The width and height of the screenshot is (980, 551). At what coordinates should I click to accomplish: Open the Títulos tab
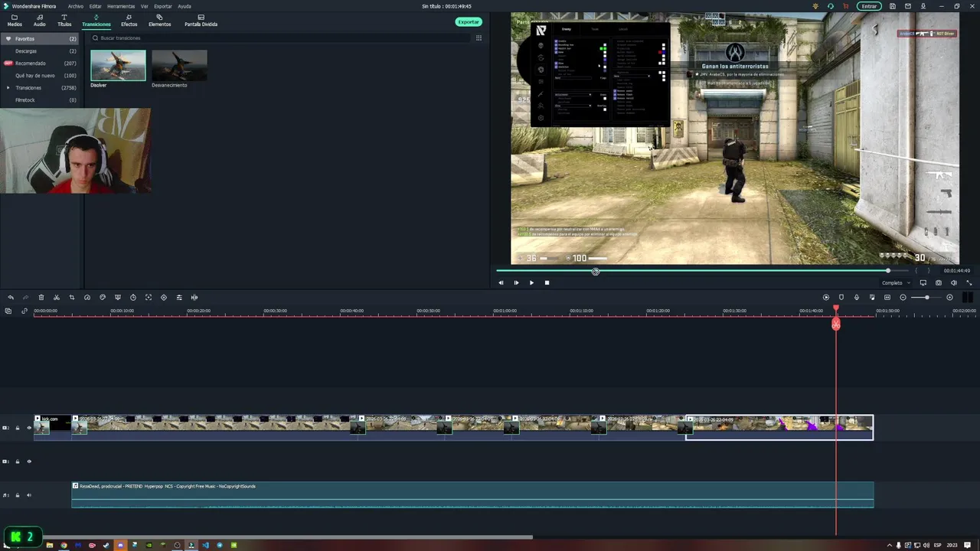click(64, 21)
